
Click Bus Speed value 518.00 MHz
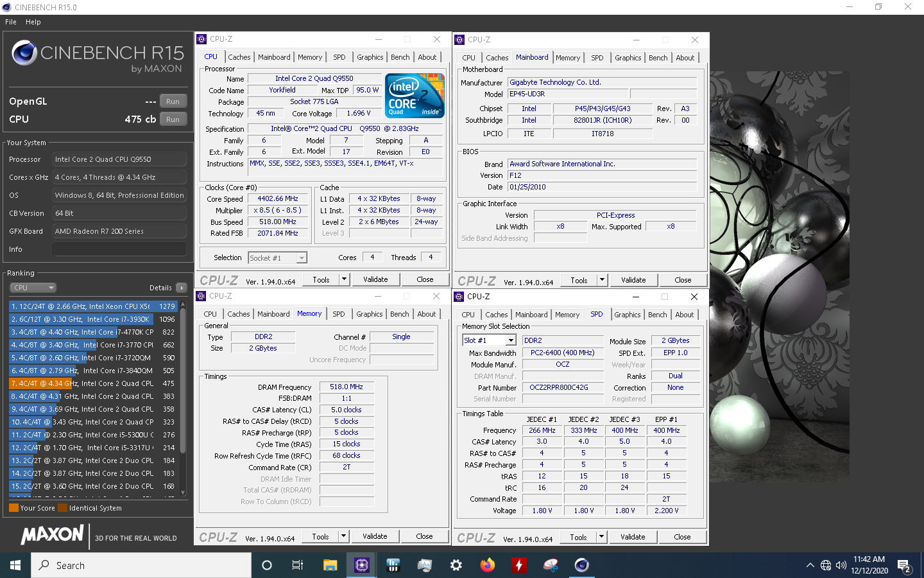click(278, 222)
